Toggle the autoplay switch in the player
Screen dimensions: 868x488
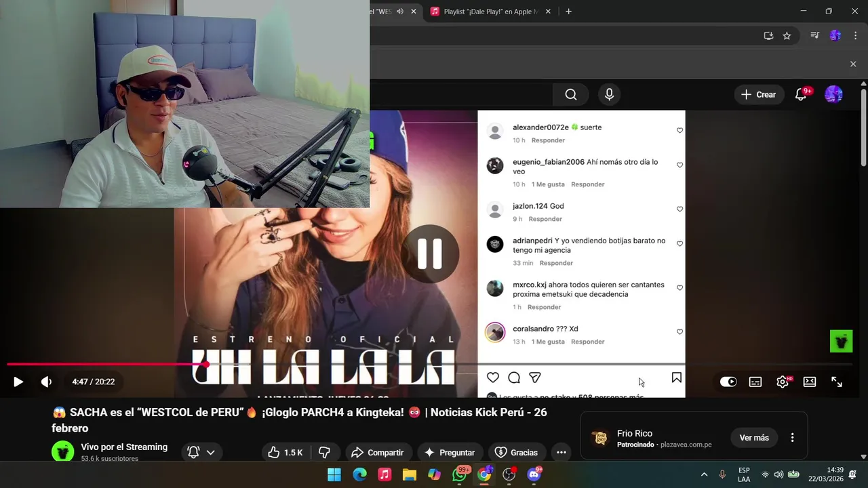pos(728,382)
